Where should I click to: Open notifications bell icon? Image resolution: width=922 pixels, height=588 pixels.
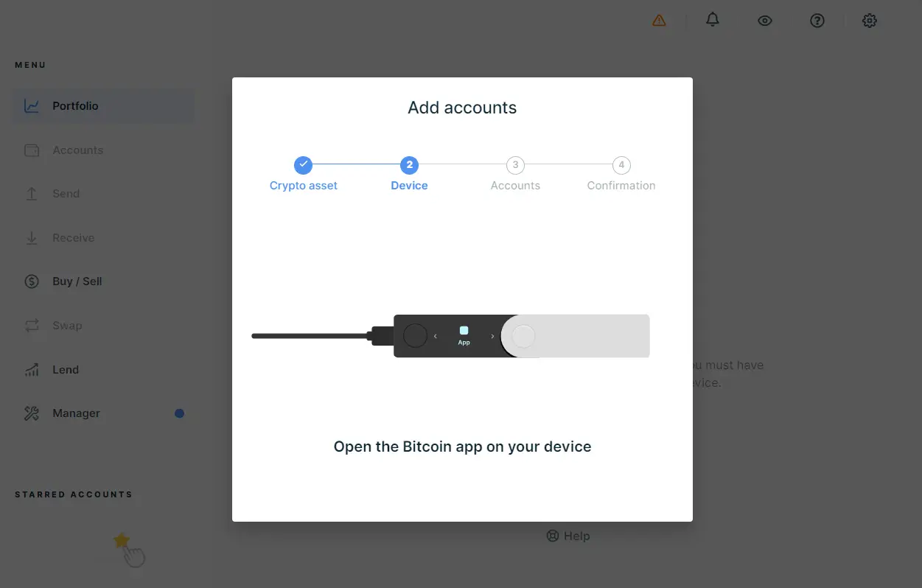pyautogui.click(x=712, y=20)
